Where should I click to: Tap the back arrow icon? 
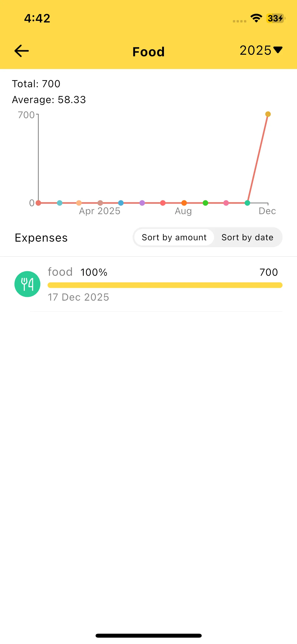tap(22, 51)
